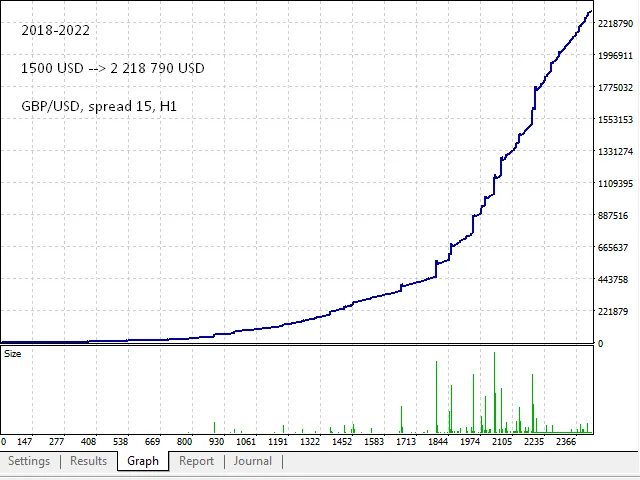Click the trade number 1974 on x-axis

tap(470, 442)
